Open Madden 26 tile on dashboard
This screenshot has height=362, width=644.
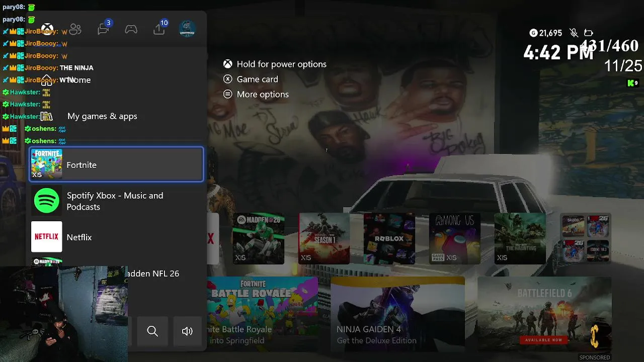[x=259, y=238]
